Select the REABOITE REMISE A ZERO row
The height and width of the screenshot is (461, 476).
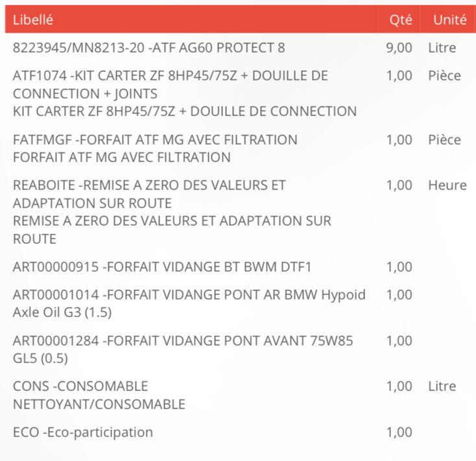(x=241, y=212)
